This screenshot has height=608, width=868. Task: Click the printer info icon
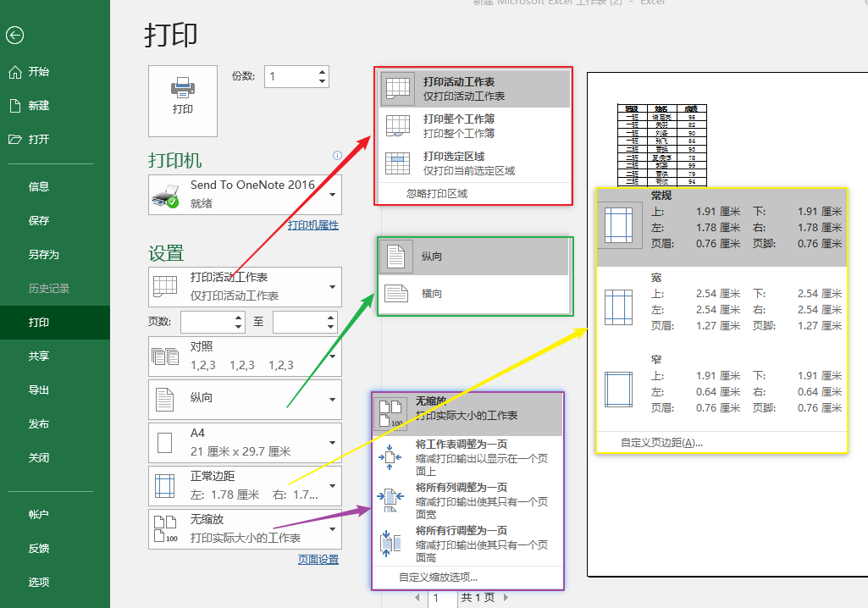(337, 156)
